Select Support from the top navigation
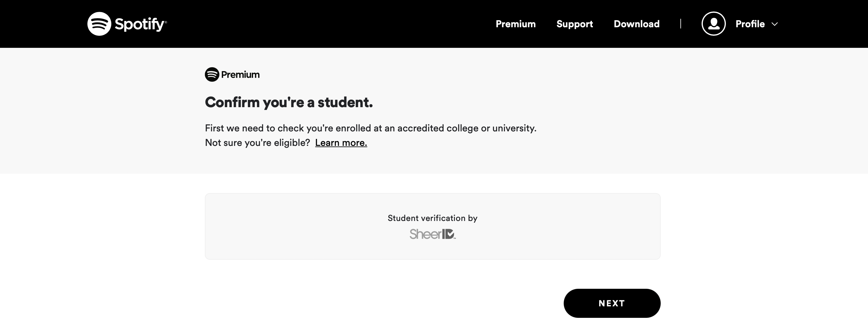The height and width of the screenshot is (336, 868). [x=575, y=24]
